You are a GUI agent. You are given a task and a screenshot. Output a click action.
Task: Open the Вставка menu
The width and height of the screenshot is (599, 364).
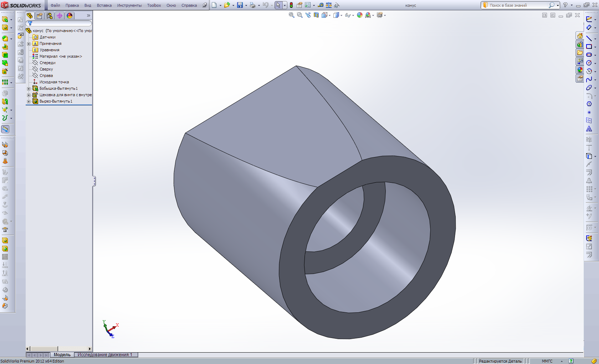pos(104,5)
